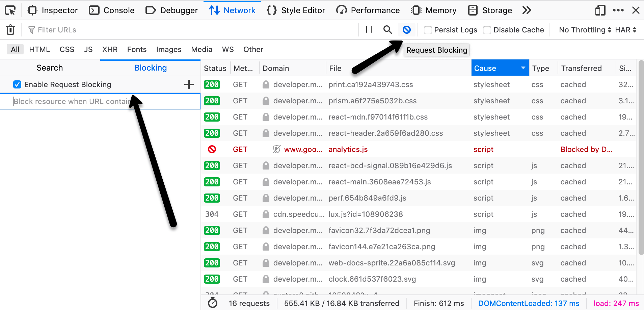Screen dimensions: 644x310
Task: Sort by the File column header
Action: pyautogui.click(x=398, y=68)
